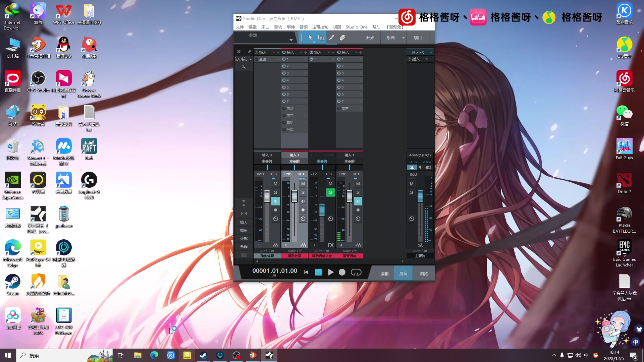Click the Stop transport button
This screenshot has width=644, height=362.
[x=319, y=272]
